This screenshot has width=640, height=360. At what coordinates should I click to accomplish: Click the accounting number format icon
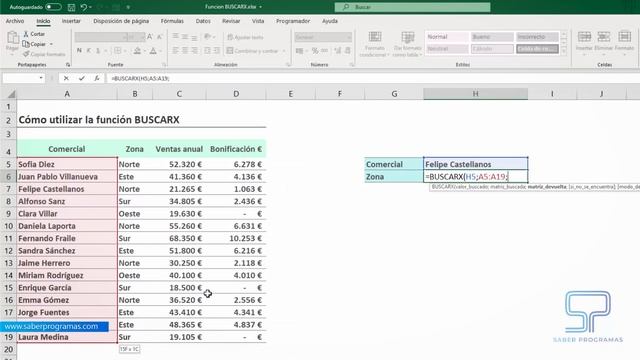tap(299, 51)
